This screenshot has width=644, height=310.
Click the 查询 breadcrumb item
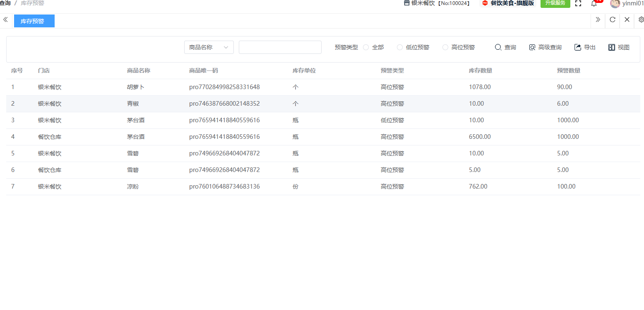click(x=5, y=3)
